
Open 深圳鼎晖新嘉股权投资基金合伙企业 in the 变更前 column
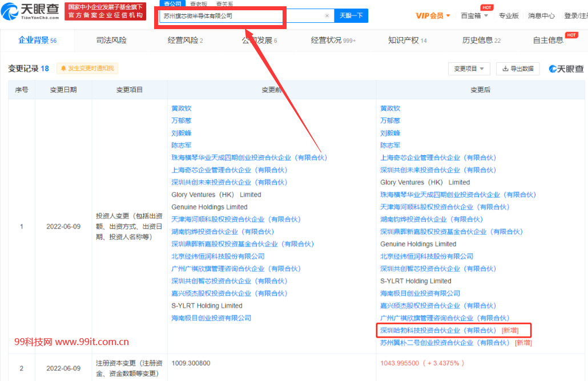coord(243,244)
